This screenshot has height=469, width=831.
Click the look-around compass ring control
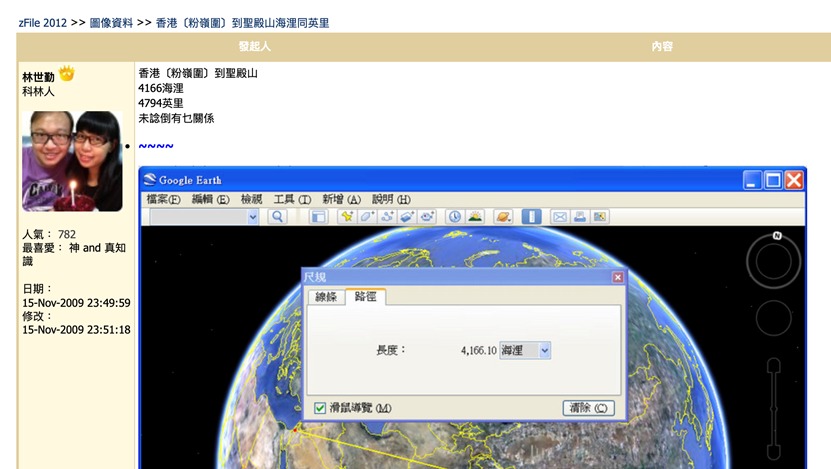[774, 261]
